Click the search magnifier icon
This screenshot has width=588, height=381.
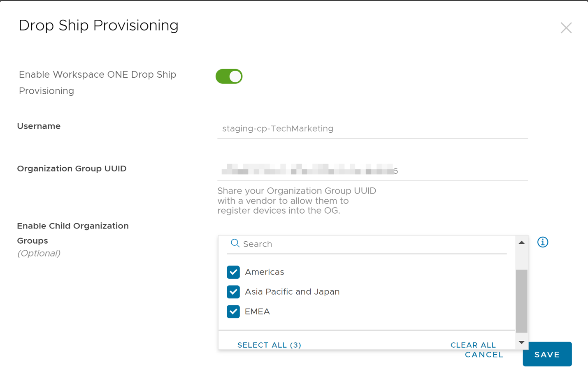coord(234,243)
